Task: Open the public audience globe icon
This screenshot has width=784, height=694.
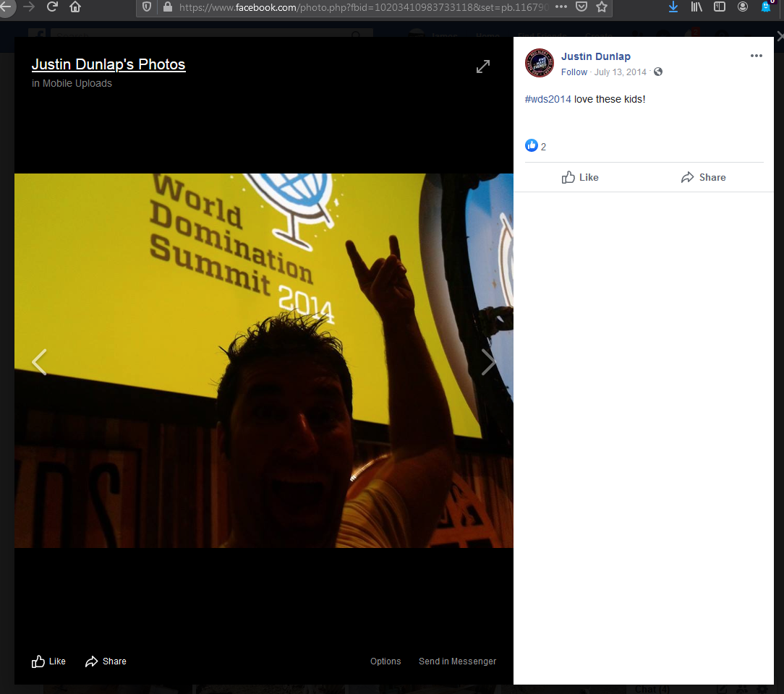Action: click(x=658, y=72)
